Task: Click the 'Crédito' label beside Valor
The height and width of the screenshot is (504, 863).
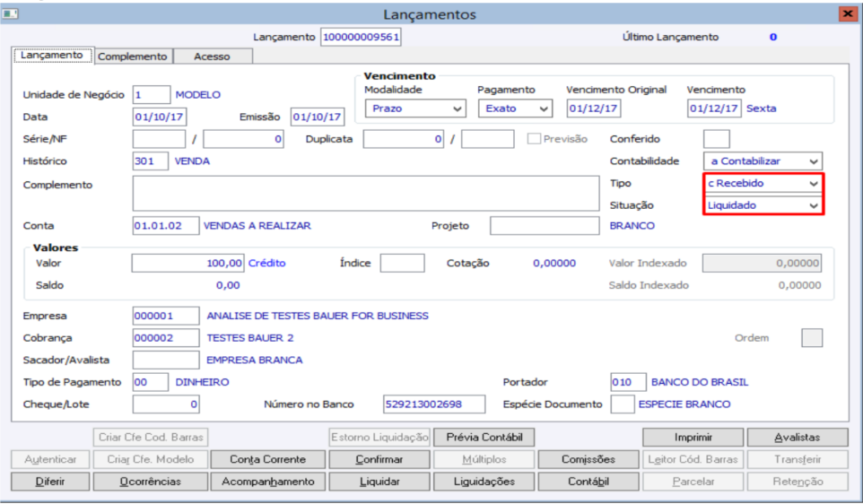Action: (x=267, y=263)
